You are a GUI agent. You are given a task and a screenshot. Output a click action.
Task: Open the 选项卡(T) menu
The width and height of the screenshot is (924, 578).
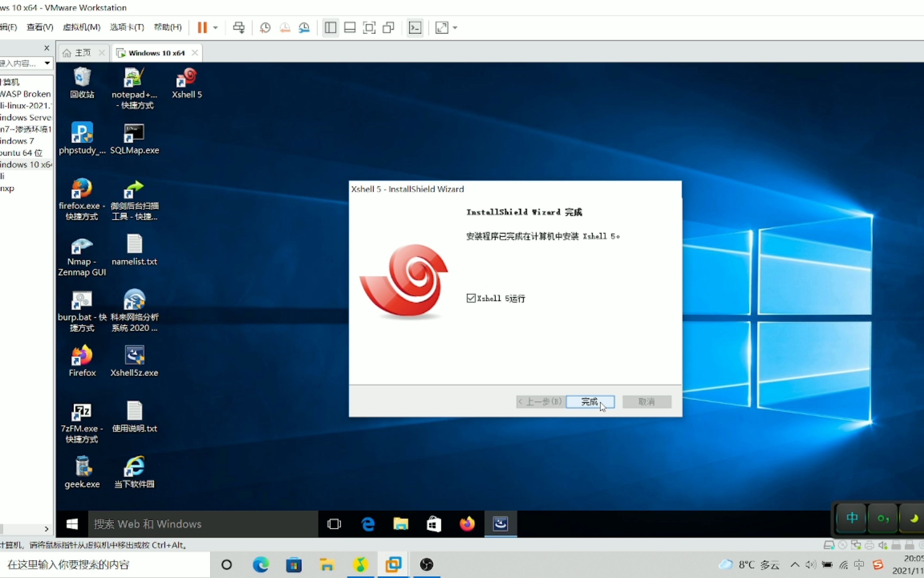coord(127,27)
